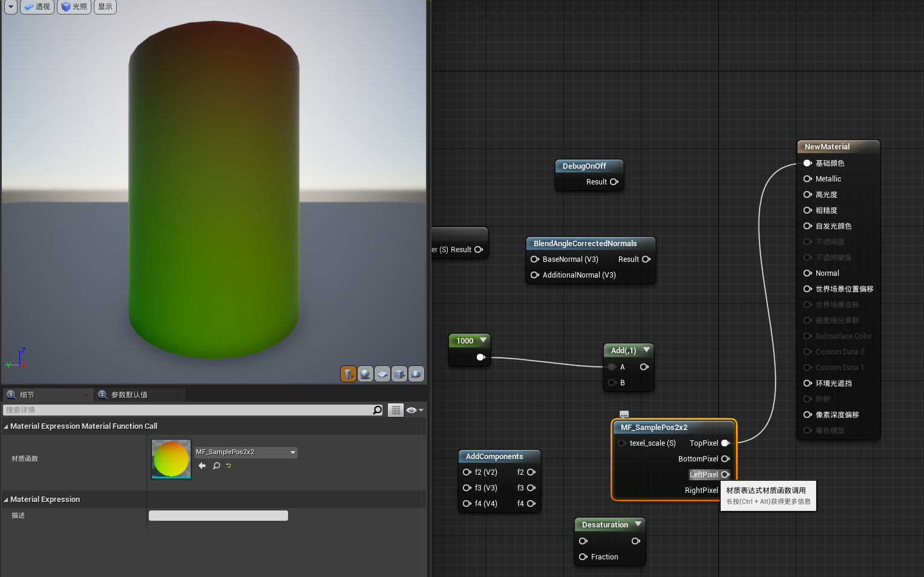Switch preview mesh to cube
This screenshot has height=577, width=924.
click(399, 374)
